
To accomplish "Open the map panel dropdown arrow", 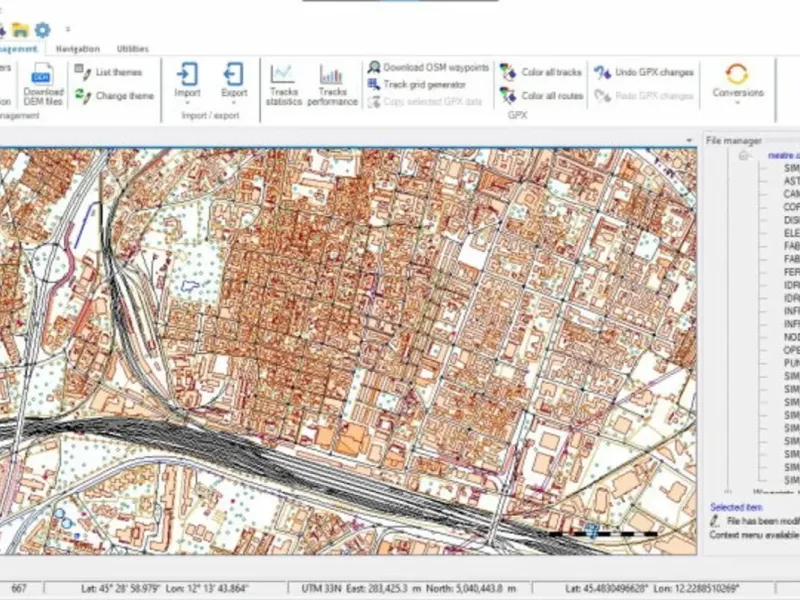I will pyautogui.click(x=689, y=140).
